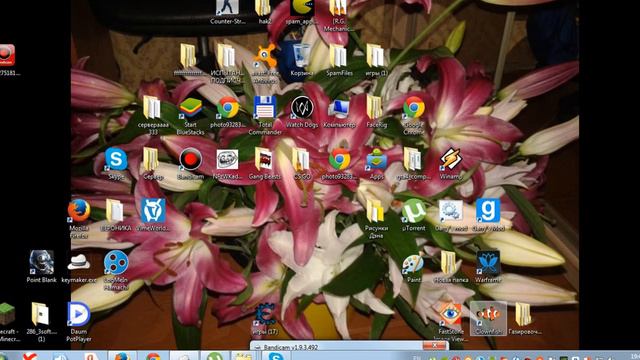Image resolution: width=640 pixels, height=360 pixels.
Task: Launch Mozilla Firefox from the desktop
Action: [79, 218]
